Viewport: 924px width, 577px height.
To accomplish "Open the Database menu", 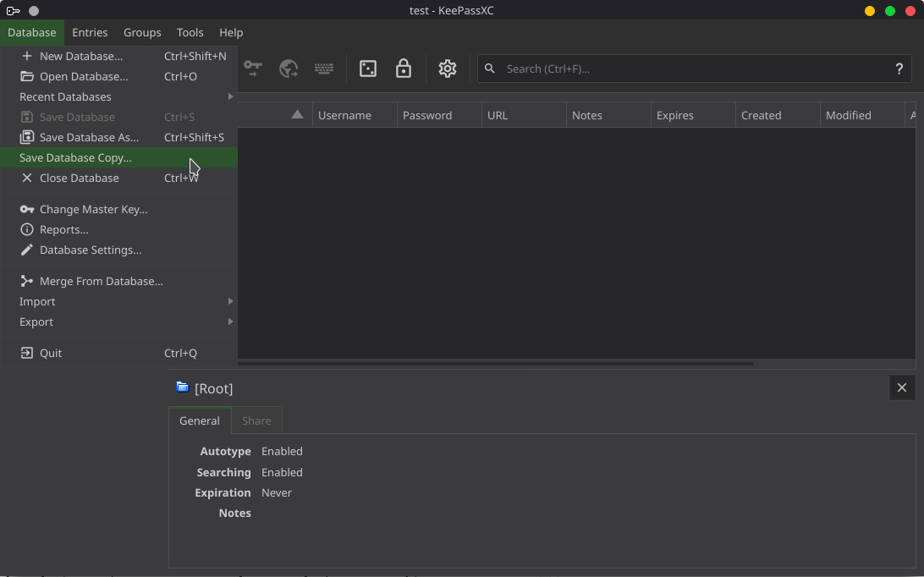I will tap(32, 32).
